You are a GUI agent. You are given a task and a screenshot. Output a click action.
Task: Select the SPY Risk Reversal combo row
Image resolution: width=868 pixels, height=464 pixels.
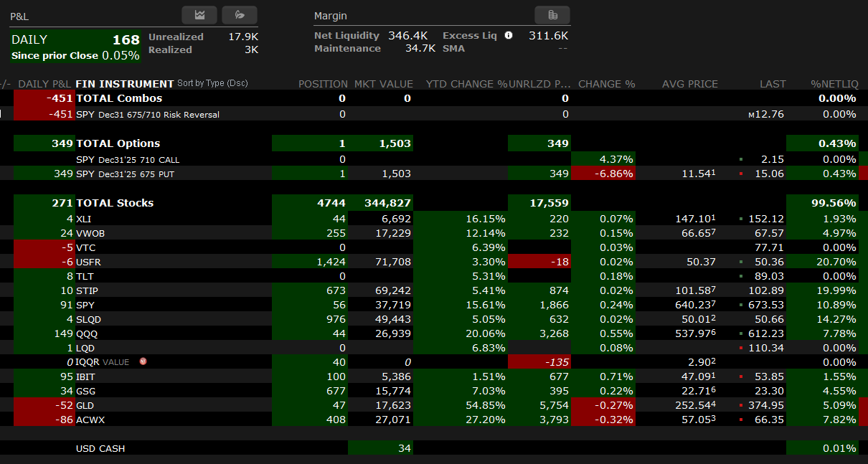point(148,114)
